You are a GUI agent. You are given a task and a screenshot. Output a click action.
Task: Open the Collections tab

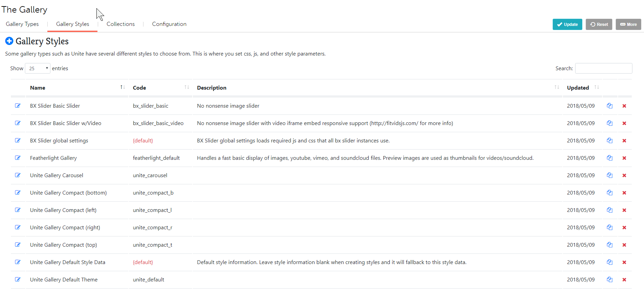(121, 24)
